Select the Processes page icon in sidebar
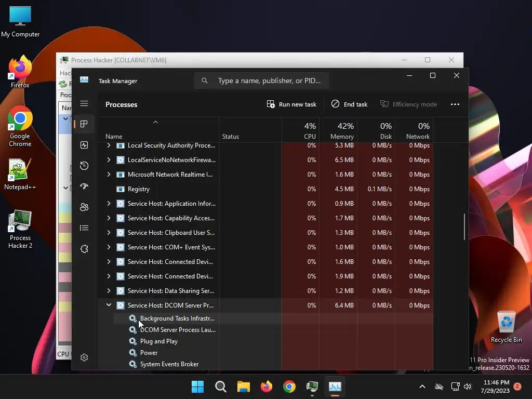 tap(84, 124)
